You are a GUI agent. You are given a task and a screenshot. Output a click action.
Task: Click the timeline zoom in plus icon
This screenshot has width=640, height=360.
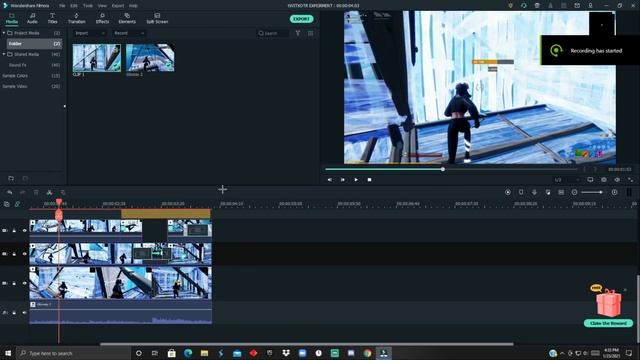pos(614,192)
